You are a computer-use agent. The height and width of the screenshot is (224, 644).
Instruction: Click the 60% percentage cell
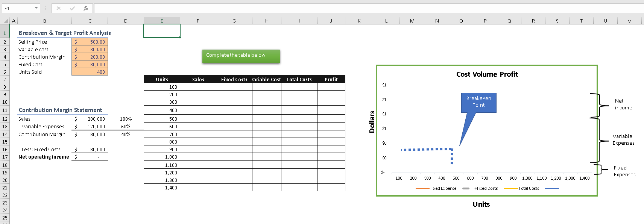[126, 127]
